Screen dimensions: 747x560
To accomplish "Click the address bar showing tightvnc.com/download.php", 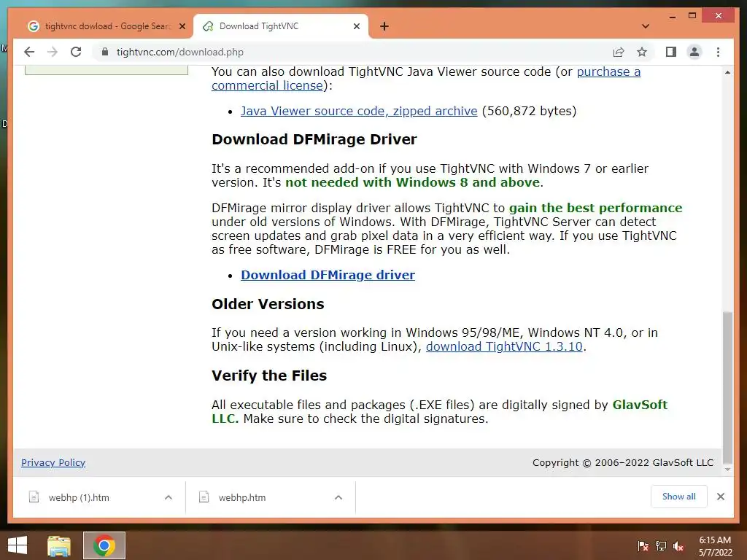I will point(352,52).
